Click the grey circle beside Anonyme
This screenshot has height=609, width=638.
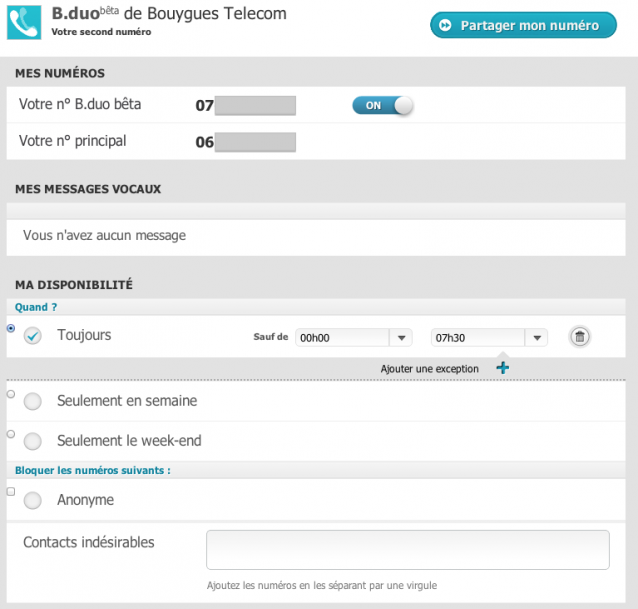point(33,500)
